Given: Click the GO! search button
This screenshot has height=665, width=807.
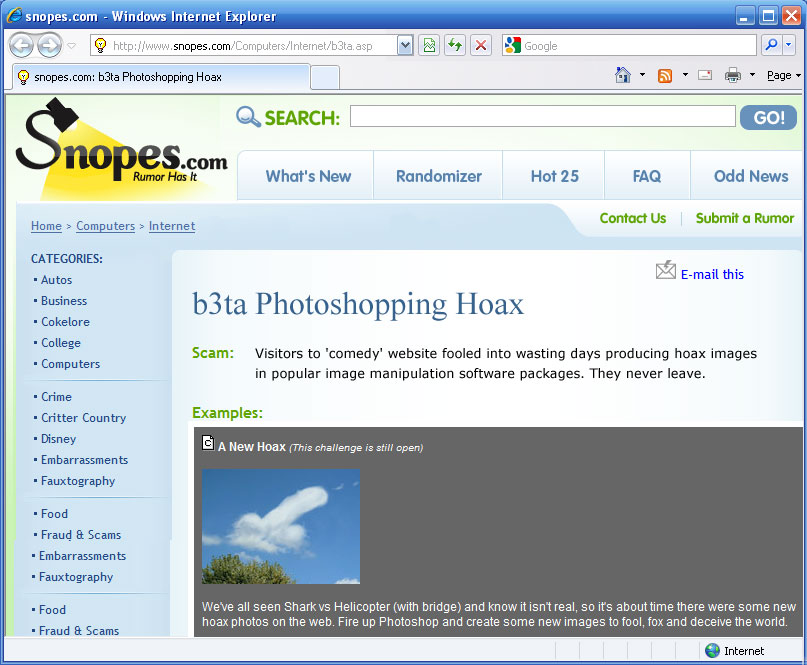Looking at the screenshot, I should click(x=768, y=117).
